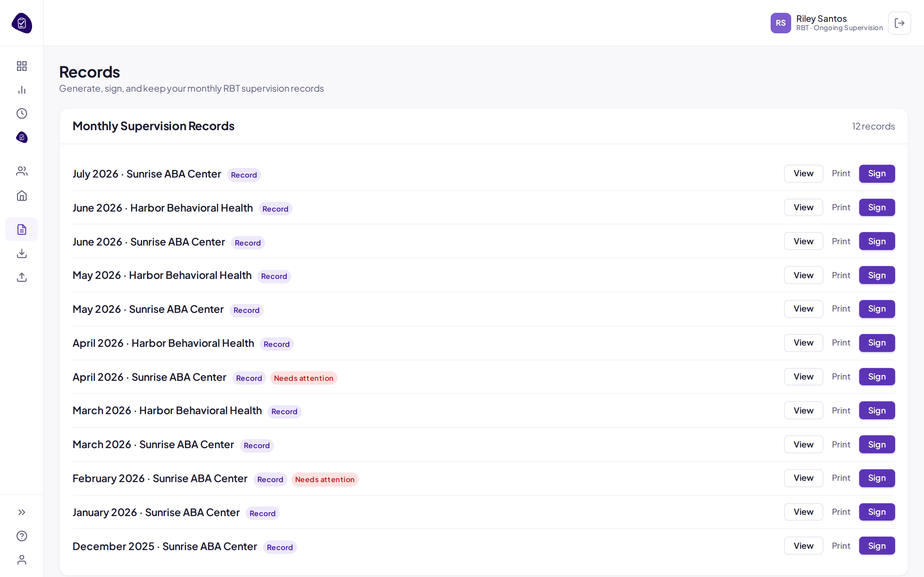Image resolution: width=924 pixels, height=577 pixels.
Task: Sign the April 2026 Sunrise ABA record
Action: point(877,377)
